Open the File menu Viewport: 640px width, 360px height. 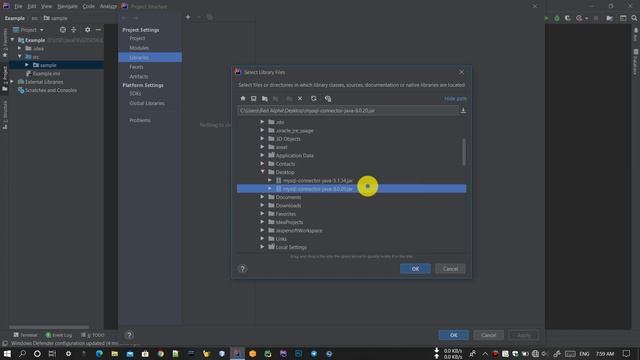[18, 6]
